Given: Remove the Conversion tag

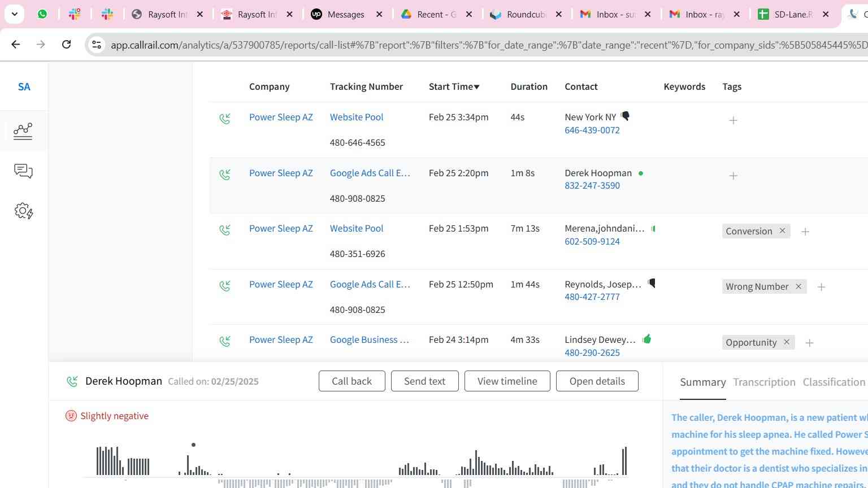Looking at the screenshot, I should (x=782, y=231).
